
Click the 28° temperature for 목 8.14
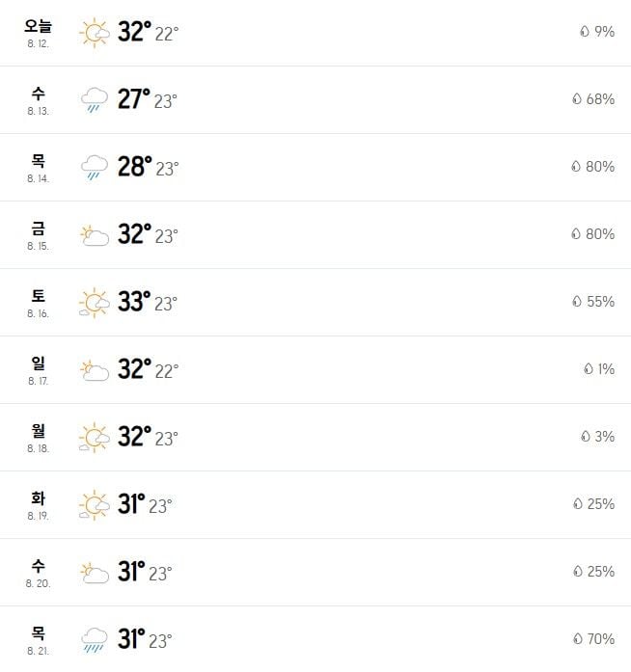(x=135, y=167)
